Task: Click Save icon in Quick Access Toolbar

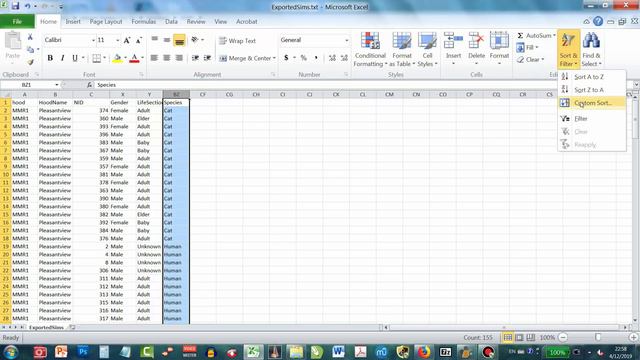Action: 16,6
